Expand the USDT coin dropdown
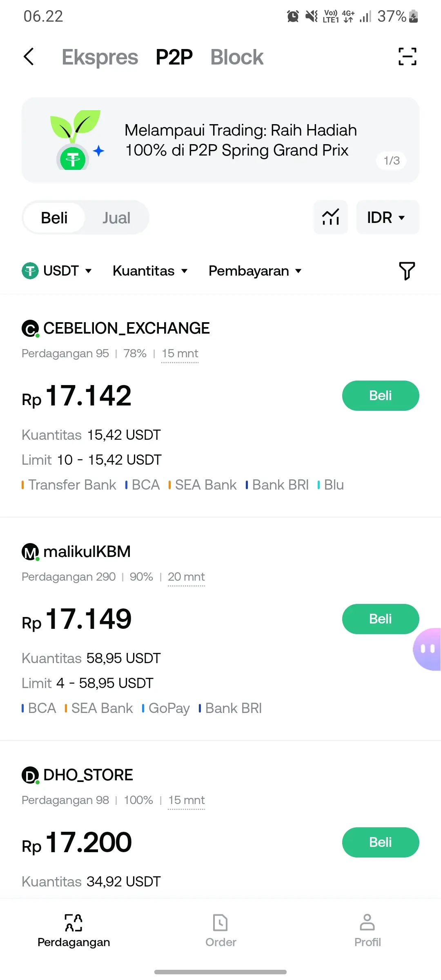The width and height of the screenshot is (441, 980). [57, 271]
